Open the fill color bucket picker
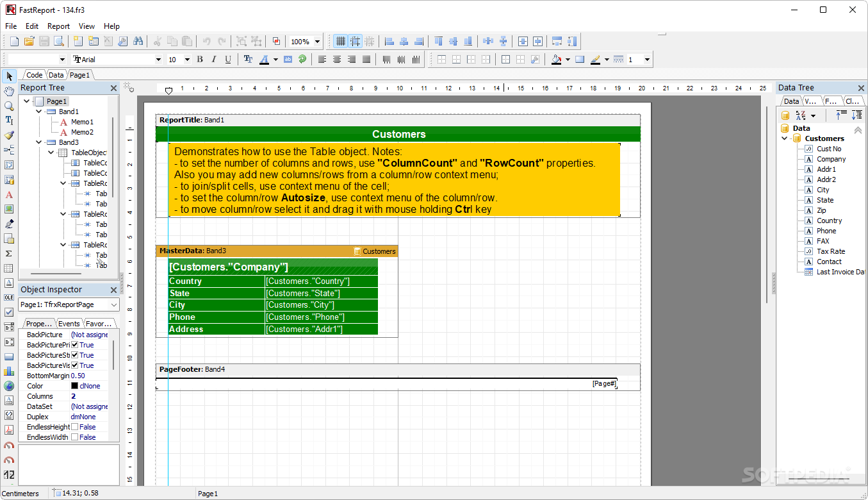 [x=557, y=60]
